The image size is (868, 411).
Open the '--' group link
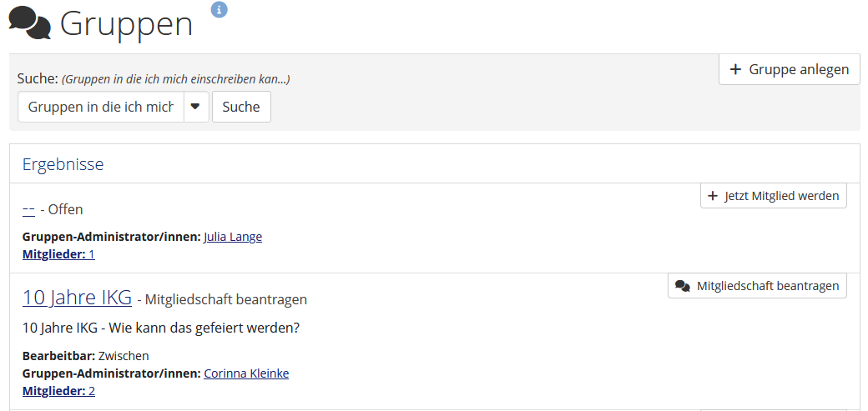coord(28,209)
